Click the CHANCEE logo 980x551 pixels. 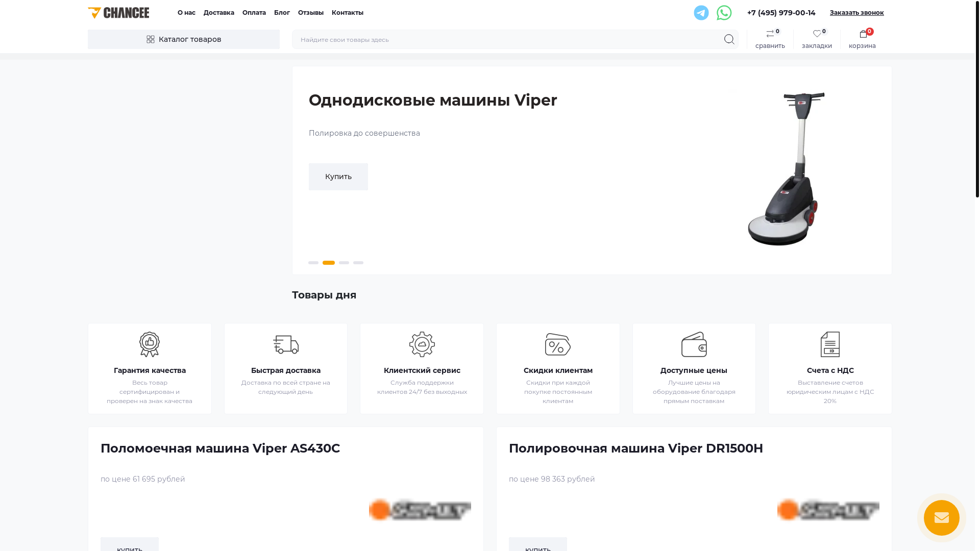point(118,13)
